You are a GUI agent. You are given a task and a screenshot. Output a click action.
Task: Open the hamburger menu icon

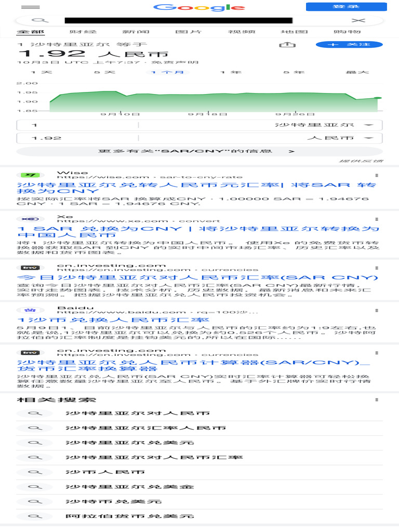click(x=30, y=7)
